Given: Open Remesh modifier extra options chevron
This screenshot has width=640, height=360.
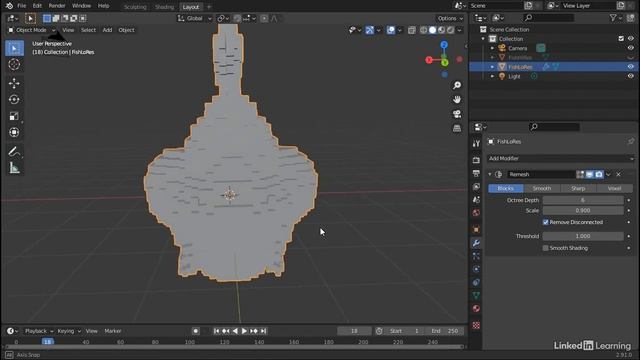Looking at the screenshot, I should pyautogui.click(x=608, y=174).
